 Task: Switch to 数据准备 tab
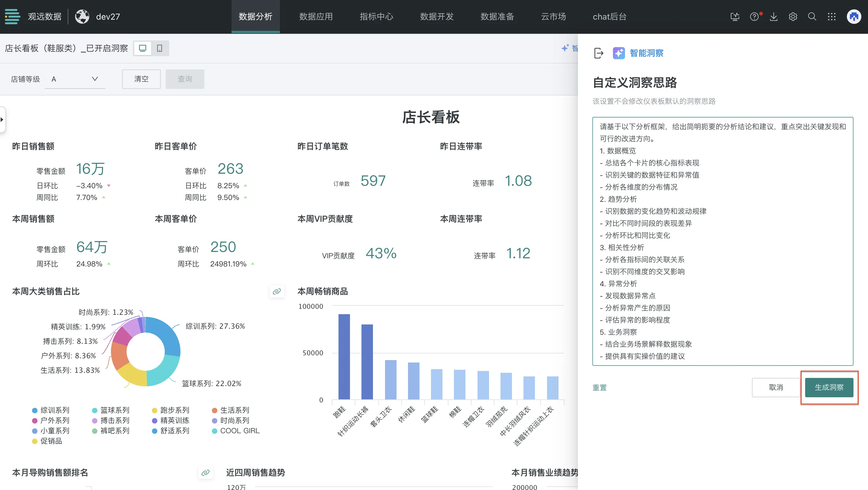pyautogui.click(x=497, y=17)
